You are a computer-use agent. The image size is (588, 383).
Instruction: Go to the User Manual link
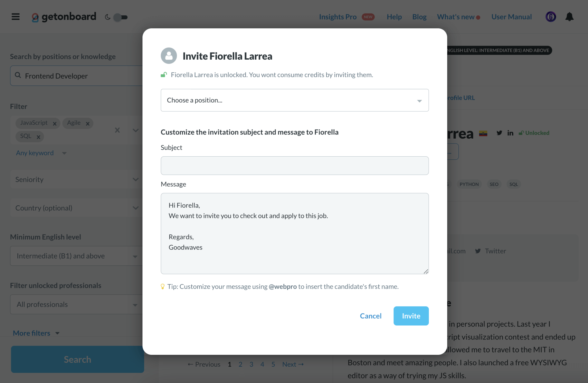pyautogui.click(x=511, y=17)
